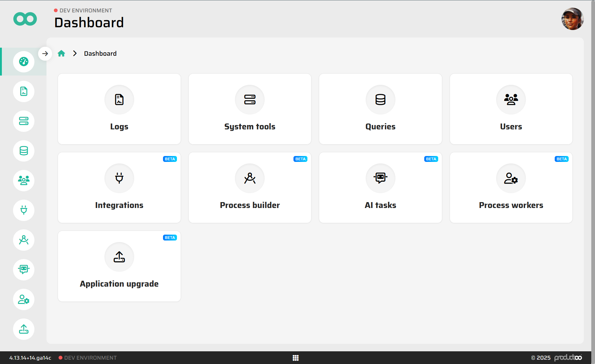Click the Application upgrade sidebar icon
The width and height of the screenshot is (595, 364).
click(24, 329)
